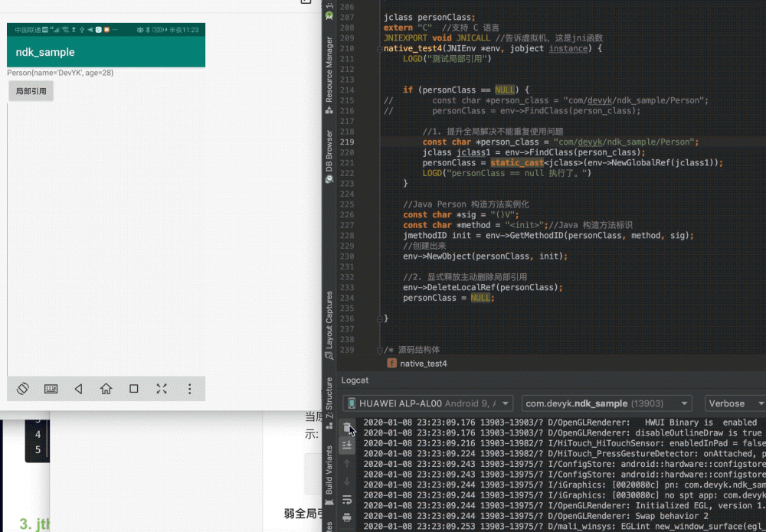766x532 pixels.
Task: Tap the home icon on device bar
Action: click(x=106, y=389)
